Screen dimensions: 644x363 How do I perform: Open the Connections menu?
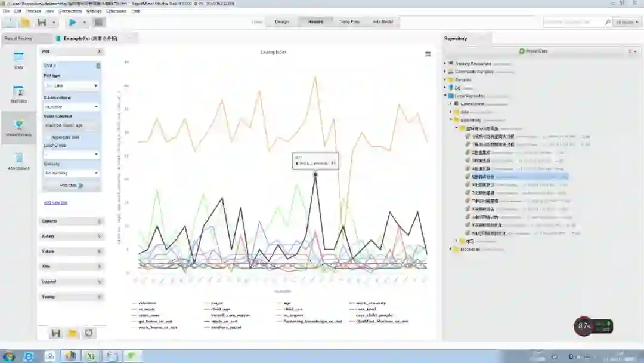click(x=70, y=11)
